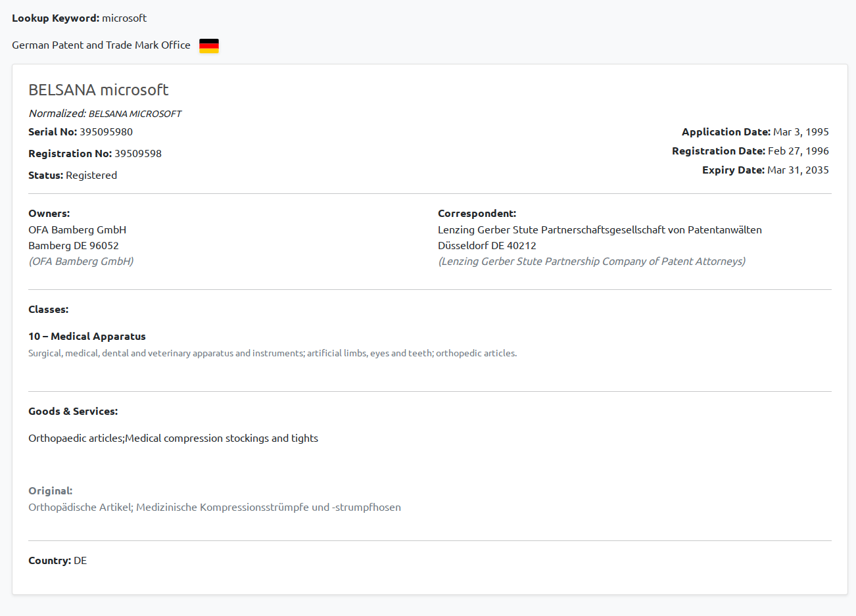Click German Patent and Trade Mark Office
This screenshot has height=616, width=856.
tap(101, 45)
